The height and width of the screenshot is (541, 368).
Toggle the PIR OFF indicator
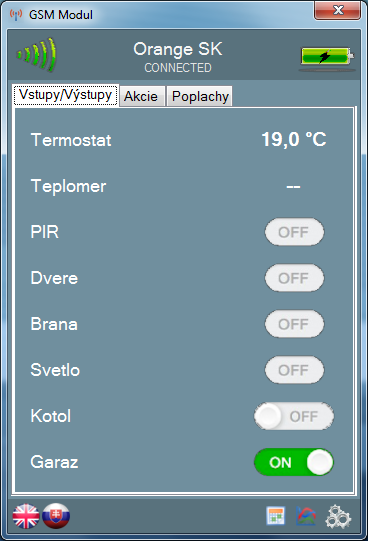[294, 232]
